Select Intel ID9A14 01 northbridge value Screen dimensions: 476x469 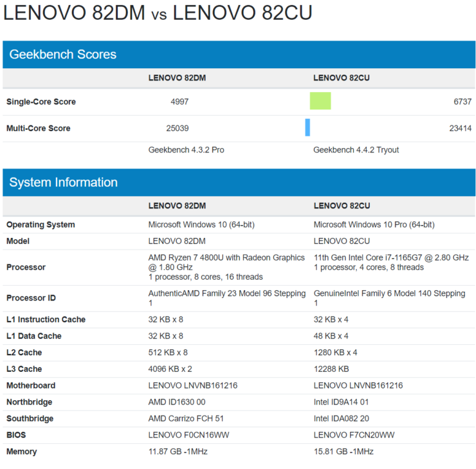pyautogui.click(x=341, y=402)
